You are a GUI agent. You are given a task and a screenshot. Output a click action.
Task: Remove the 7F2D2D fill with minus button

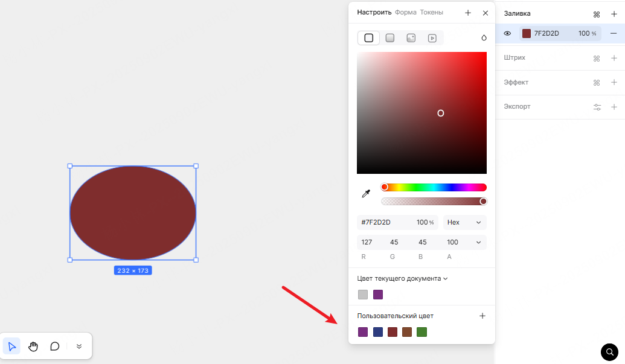point(614,34)
